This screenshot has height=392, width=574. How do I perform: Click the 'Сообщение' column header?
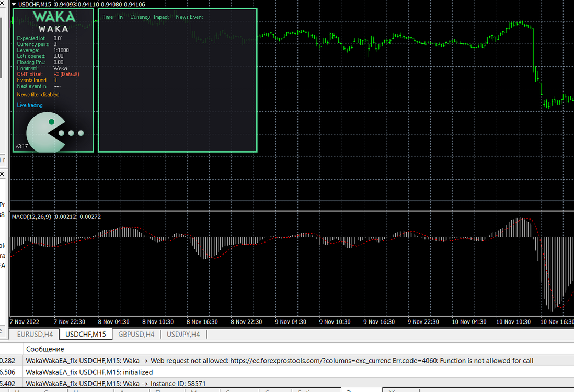[x=45, y=349]
